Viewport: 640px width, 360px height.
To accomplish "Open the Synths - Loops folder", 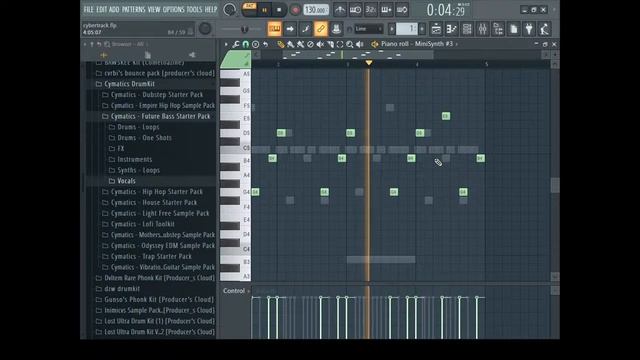I will (135, 170).
